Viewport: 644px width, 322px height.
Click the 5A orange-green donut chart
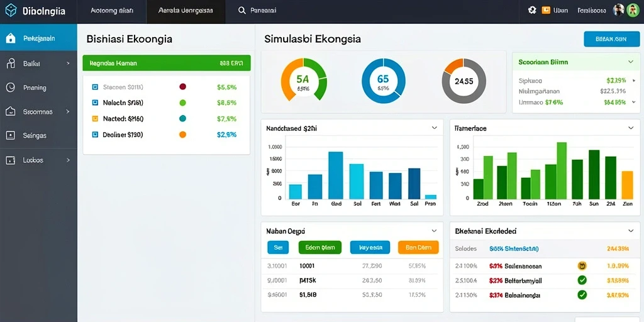point(304,80)
